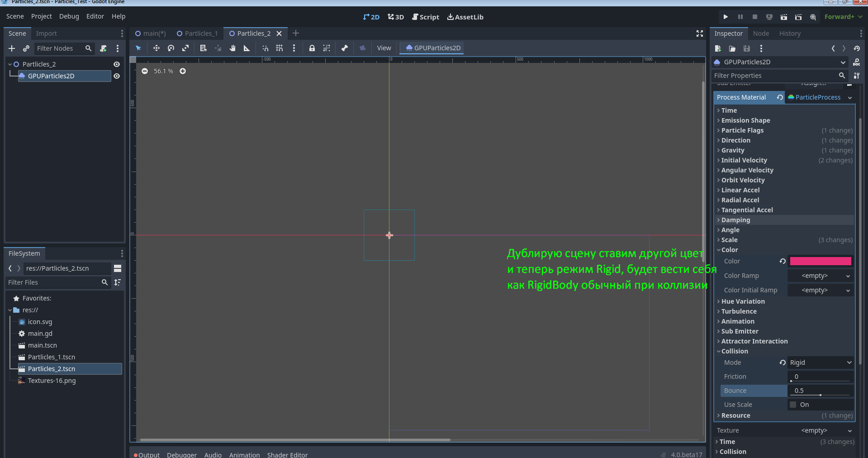Image resolution: width=868 pixels, height=458 pixels.
Task: Click the Add Child Node plus icon
Action: click(12, 48)
